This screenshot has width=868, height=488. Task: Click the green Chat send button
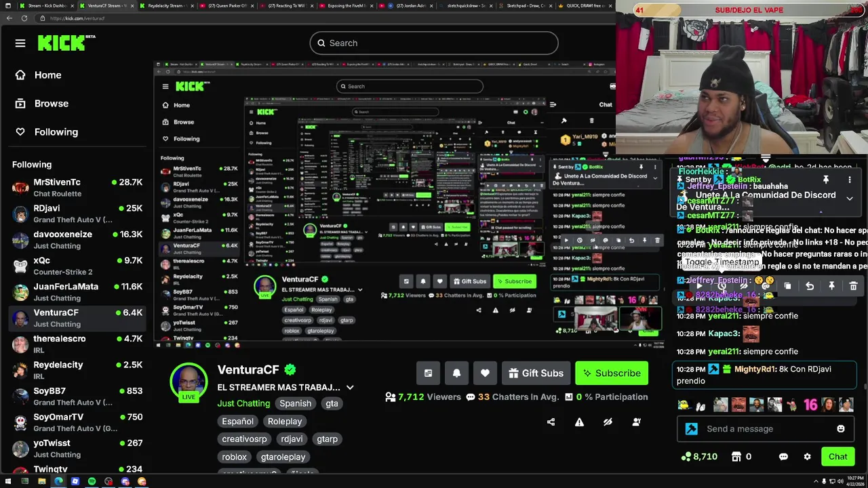837,457
